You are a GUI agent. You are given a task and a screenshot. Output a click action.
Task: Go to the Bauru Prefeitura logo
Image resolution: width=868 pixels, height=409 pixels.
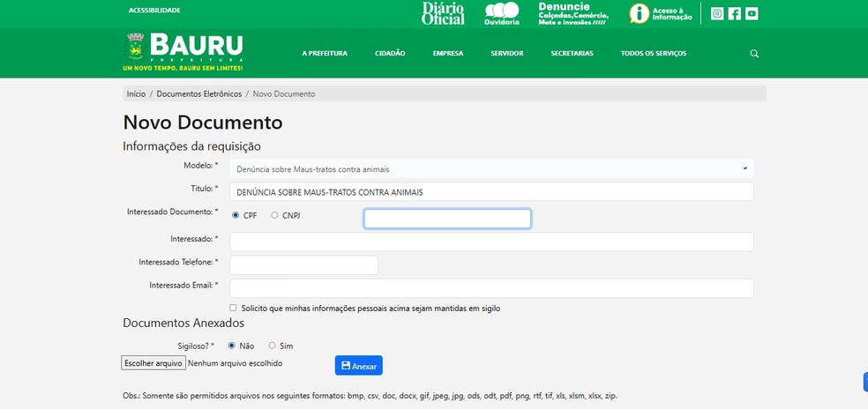tap(183, 52)
